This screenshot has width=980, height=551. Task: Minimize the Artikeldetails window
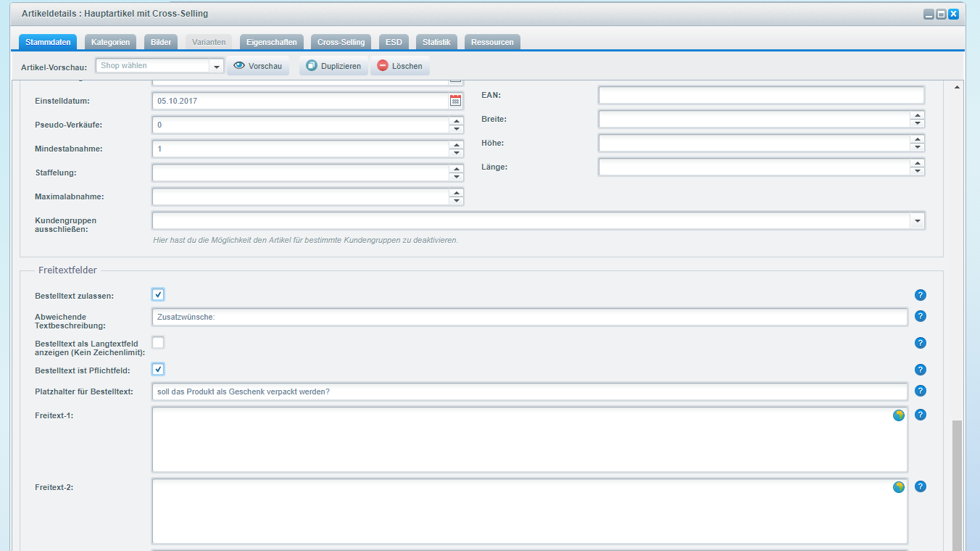click(x=929, y=14)
